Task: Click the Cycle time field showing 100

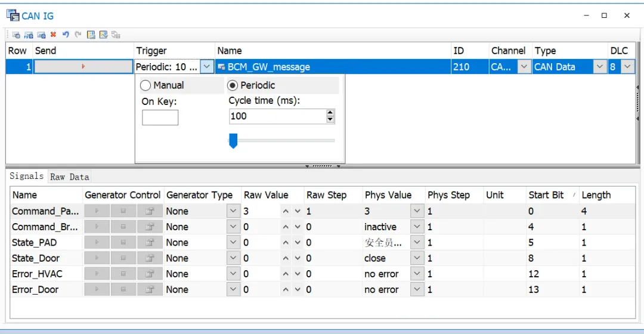Action: (x=278, y=116)
